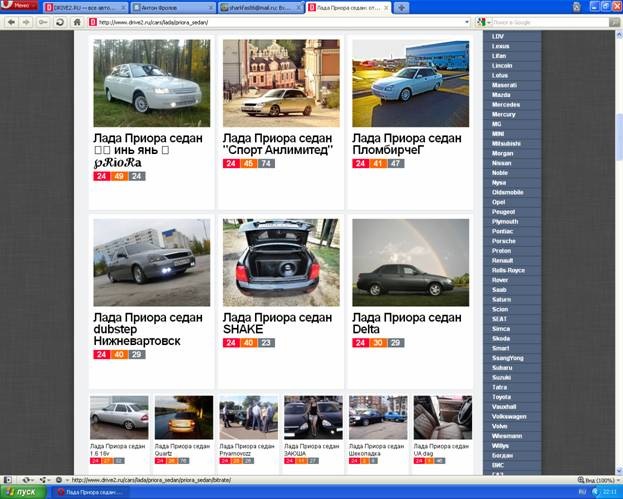623x499 pixels.
Task: Select Lexus in the brand sidebar
Action: 500,46
